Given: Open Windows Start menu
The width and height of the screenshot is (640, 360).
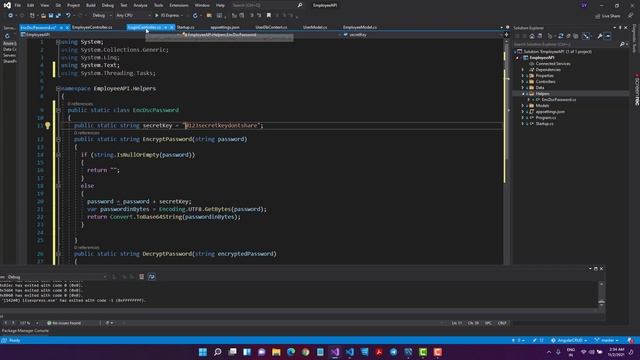Looking at the screenshot, I should (x=203, y=352).
